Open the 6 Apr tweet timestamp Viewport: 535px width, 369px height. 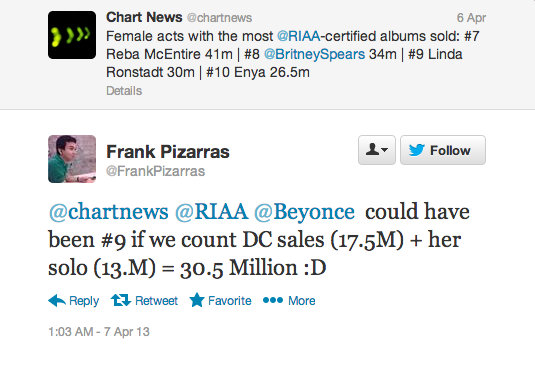(471, 18)
